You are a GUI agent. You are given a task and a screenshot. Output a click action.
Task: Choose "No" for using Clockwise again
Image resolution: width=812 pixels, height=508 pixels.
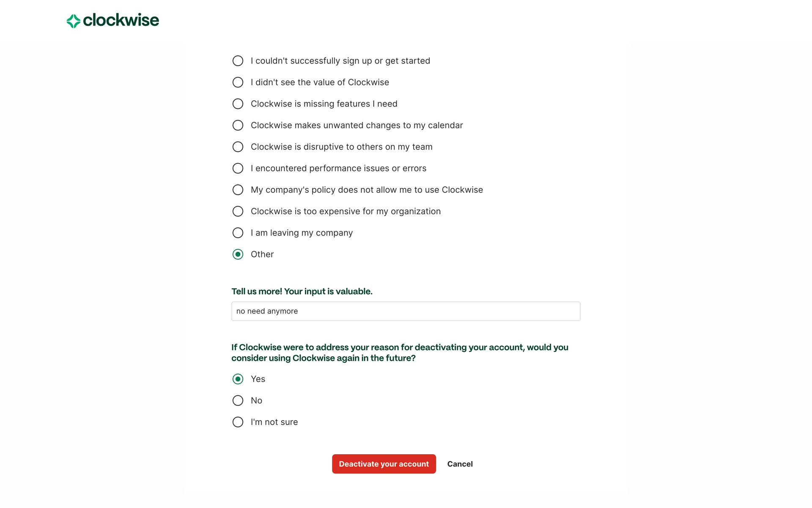238,400
